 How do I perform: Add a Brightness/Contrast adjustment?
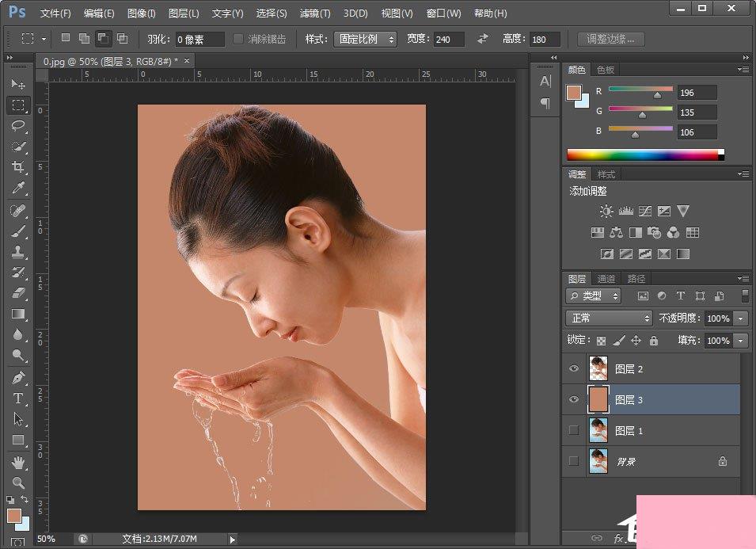(606, 212)
